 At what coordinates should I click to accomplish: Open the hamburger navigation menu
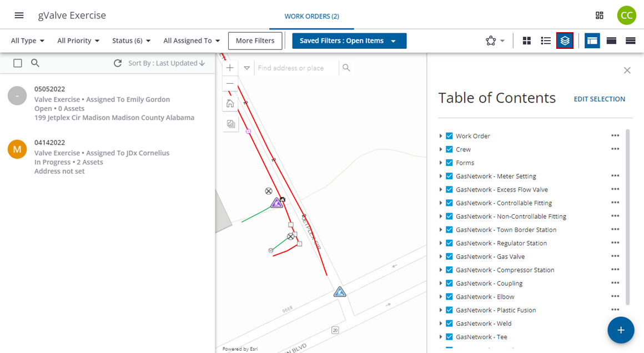pos(19,16)
